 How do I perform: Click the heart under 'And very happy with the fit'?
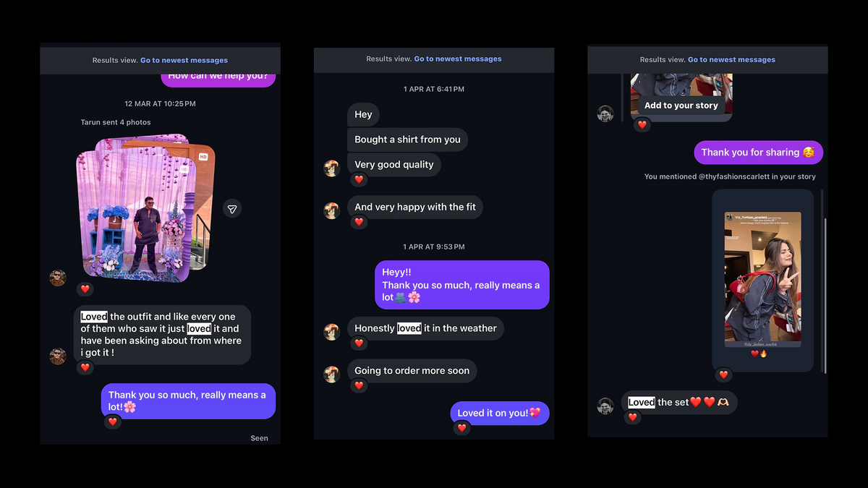359,222
